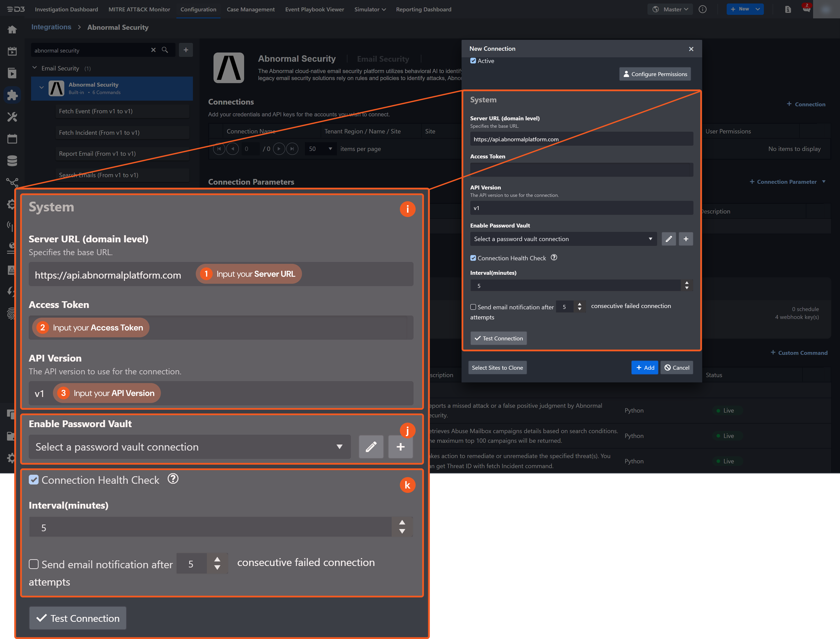Image resolution: width=840 pixels, height=639 pixels.
Task: Open the Simulator menu
Action: tap(370, 9)
